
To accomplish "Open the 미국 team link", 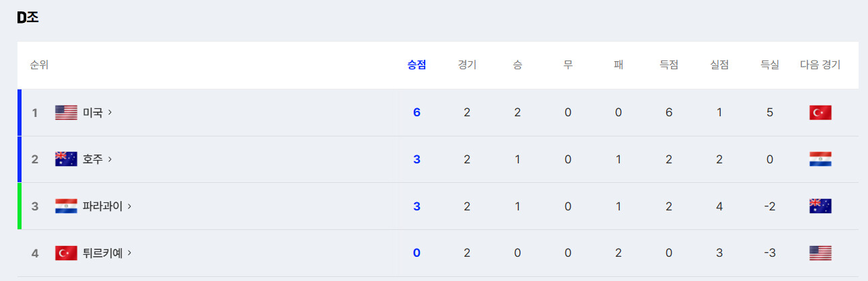I will point(93,112).
